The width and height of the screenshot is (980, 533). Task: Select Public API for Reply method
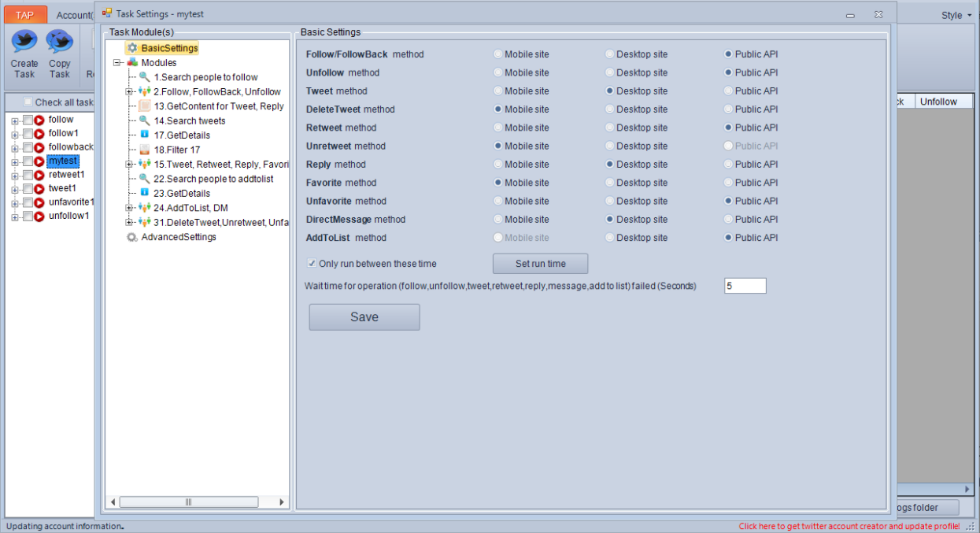point(729,165)
